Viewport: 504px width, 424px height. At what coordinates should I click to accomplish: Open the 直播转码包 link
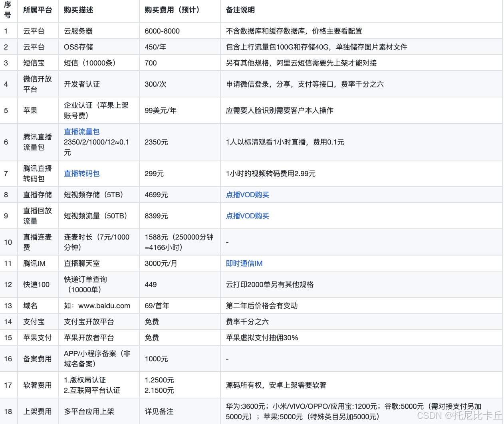(x=81, y=173)
